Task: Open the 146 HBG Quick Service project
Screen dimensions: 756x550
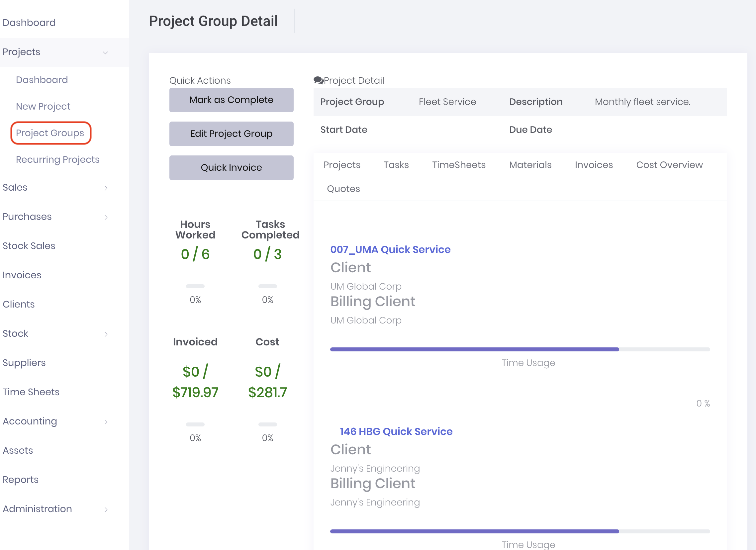Action: (396, 431)
